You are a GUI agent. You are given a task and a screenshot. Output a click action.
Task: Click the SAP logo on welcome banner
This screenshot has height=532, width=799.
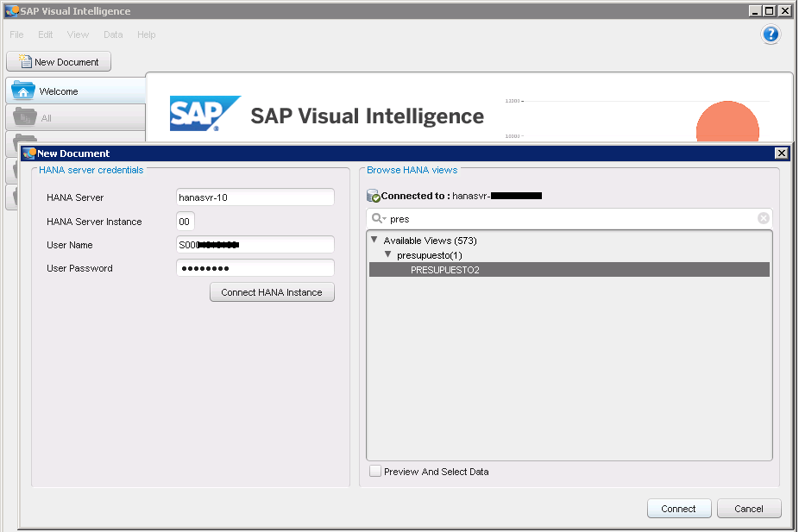coord(204,114)
